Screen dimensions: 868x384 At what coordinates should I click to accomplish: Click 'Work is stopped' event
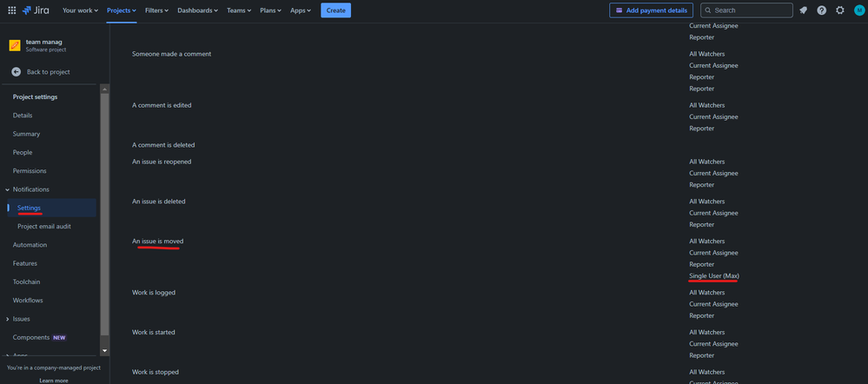[x=155, y=372]
